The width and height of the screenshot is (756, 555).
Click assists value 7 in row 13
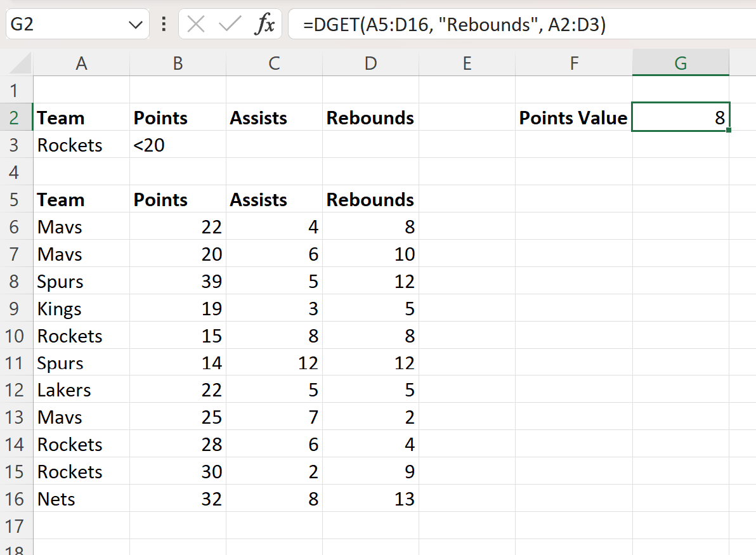coord(274,417)
